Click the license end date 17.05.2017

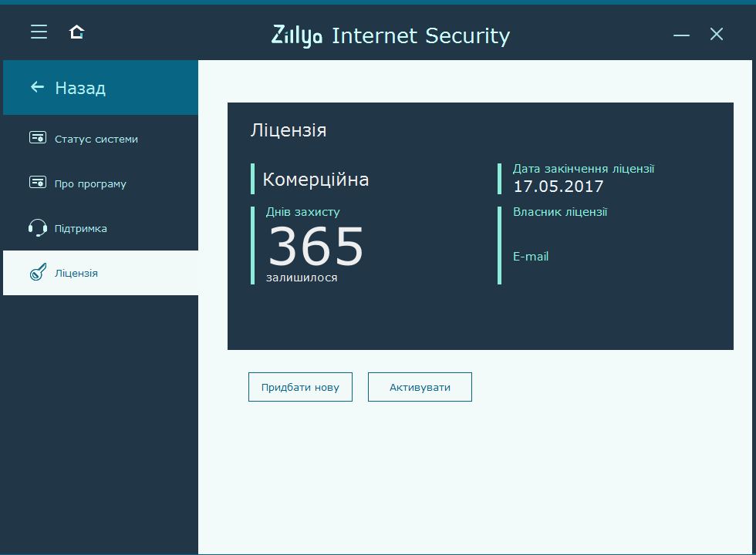pyautogui.click(x=559, y=187)
